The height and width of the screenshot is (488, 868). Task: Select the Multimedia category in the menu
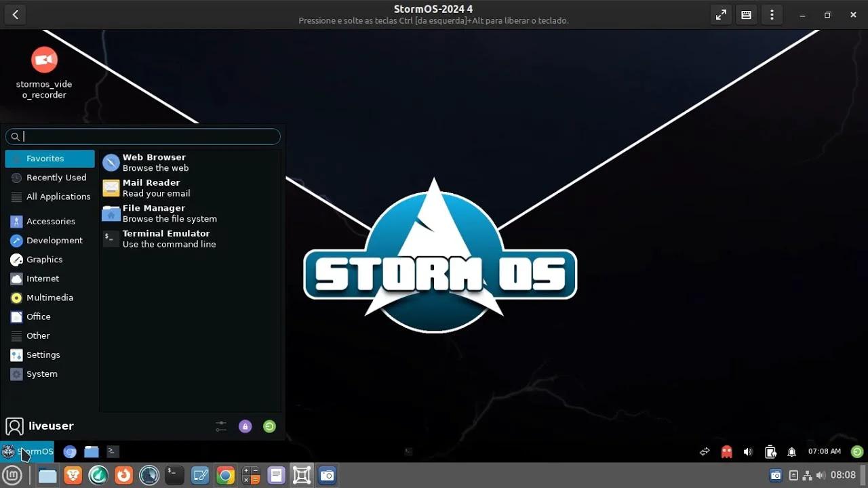[49, 298]
